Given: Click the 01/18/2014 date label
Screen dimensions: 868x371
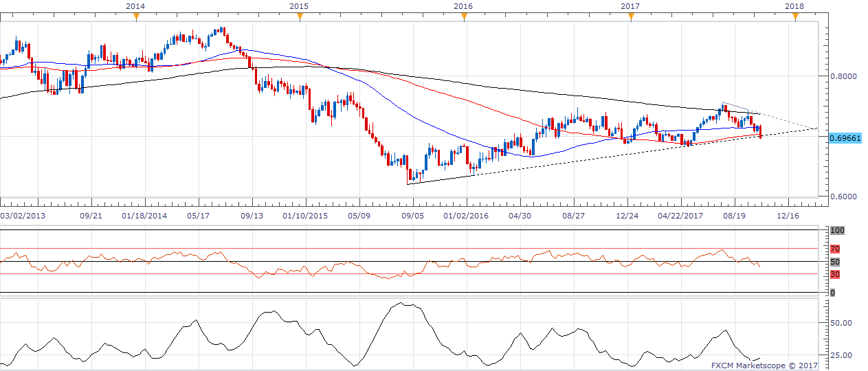Looking at the screenshot, I should 144,216.
